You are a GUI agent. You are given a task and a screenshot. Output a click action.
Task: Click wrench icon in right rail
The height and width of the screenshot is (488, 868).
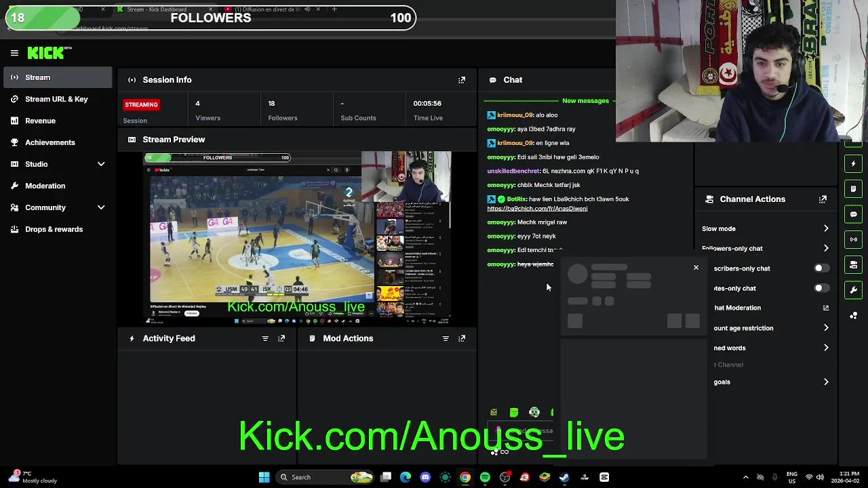854,290
